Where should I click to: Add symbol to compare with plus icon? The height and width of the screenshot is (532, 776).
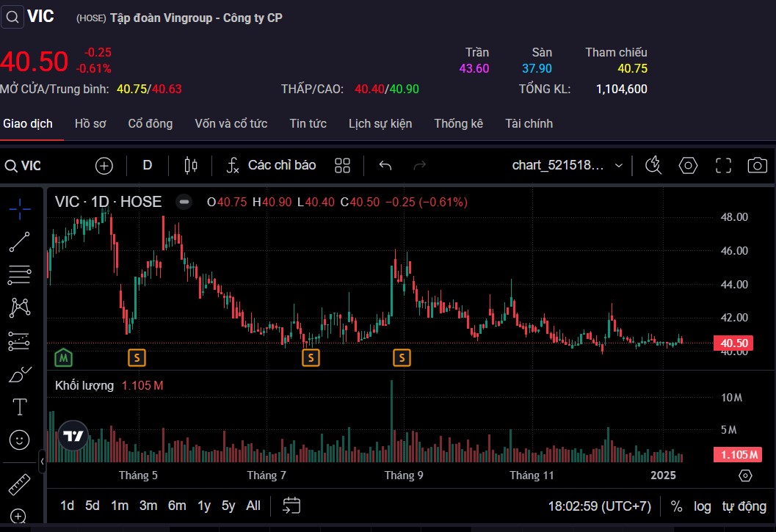point(104,166)
